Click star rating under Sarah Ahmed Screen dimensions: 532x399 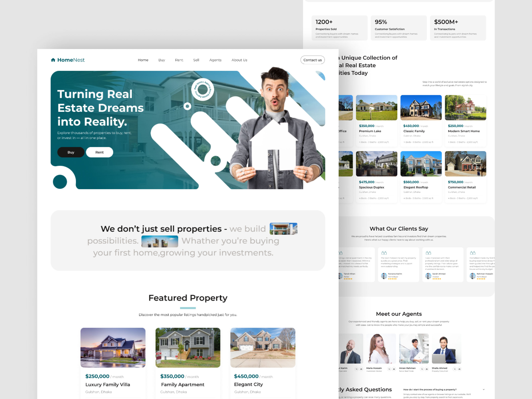[437, 279]
